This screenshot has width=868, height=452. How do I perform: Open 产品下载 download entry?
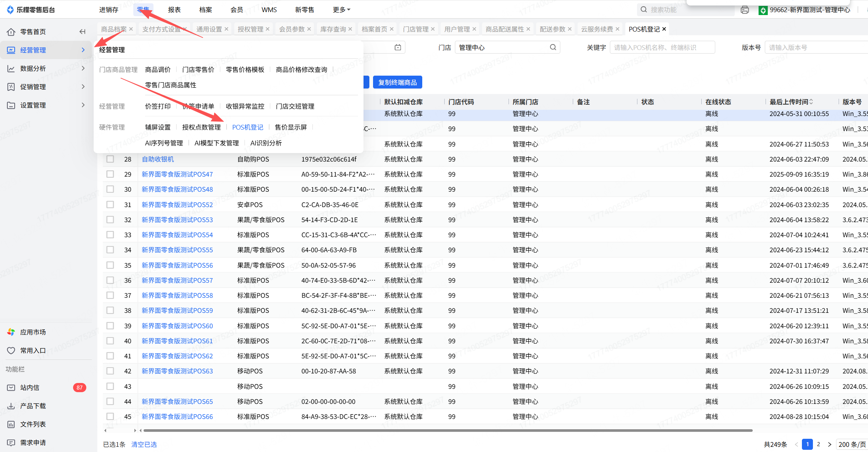pos(33,406)
